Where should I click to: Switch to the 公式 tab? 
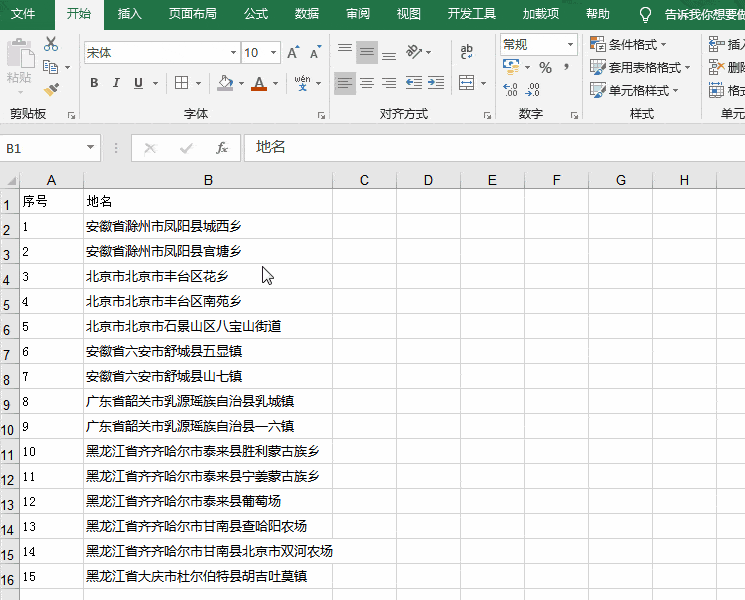[x=256, y=14]
